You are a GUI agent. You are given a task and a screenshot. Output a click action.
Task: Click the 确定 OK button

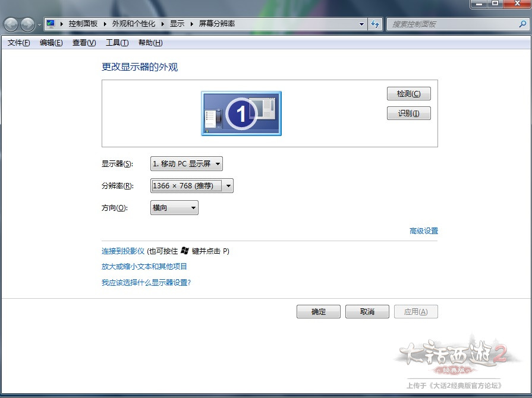(319, 312)
